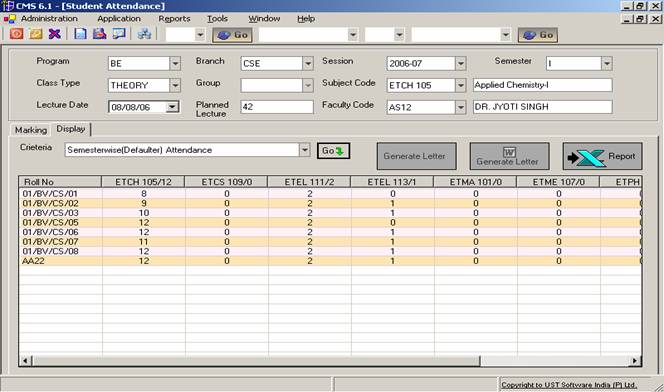Select roll number 01/BV/CS/03 cell
Screen dimensions: 664x392
[60, 213]
